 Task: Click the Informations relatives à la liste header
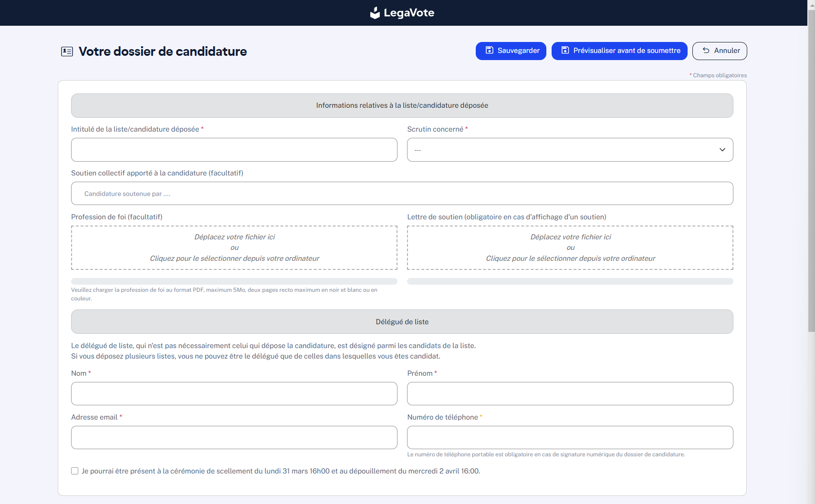402,105
